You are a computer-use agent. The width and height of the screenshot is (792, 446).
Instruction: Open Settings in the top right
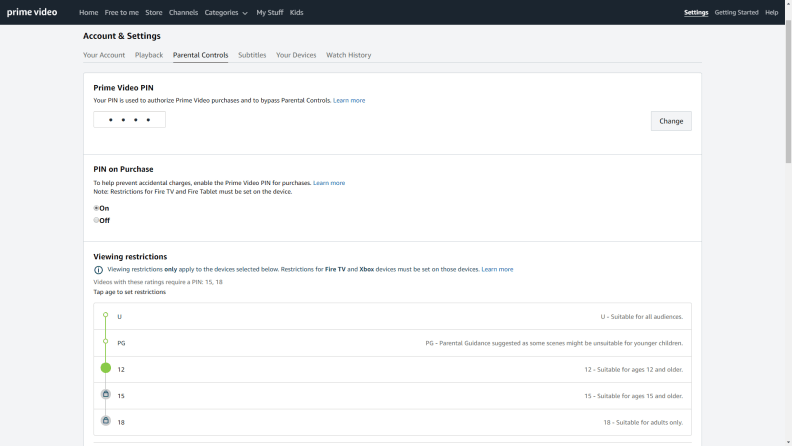[696, 13]
